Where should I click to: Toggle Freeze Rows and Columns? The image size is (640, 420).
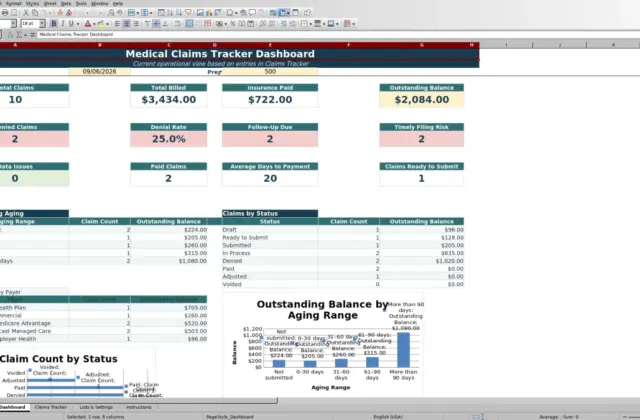[x=282, y=13]
